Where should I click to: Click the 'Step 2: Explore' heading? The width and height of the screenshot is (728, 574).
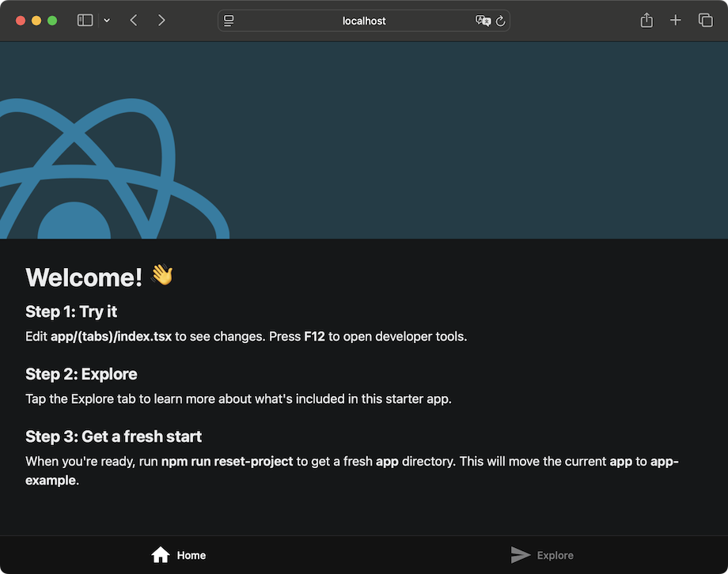[82, 374]
